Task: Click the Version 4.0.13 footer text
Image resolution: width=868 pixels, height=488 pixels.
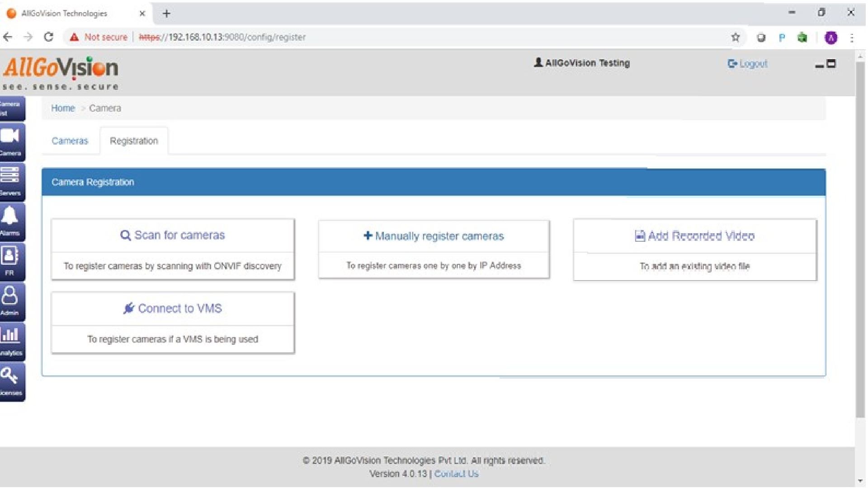Action: click(x=398, y=474)
